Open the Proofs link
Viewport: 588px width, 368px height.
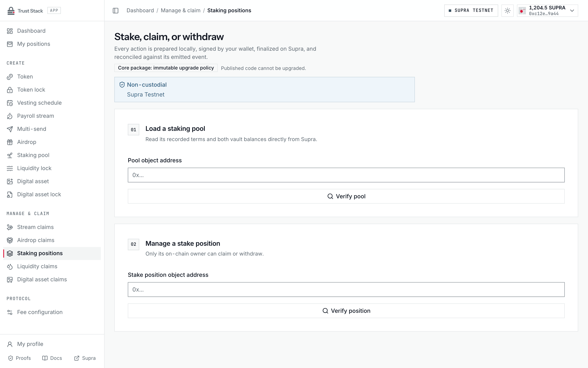coord(20,358)
